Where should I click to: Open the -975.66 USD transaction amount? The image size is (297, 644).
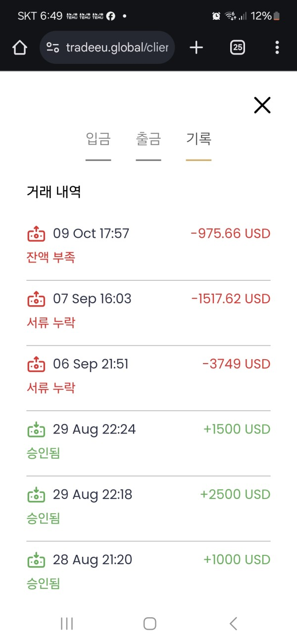[231, 234]
